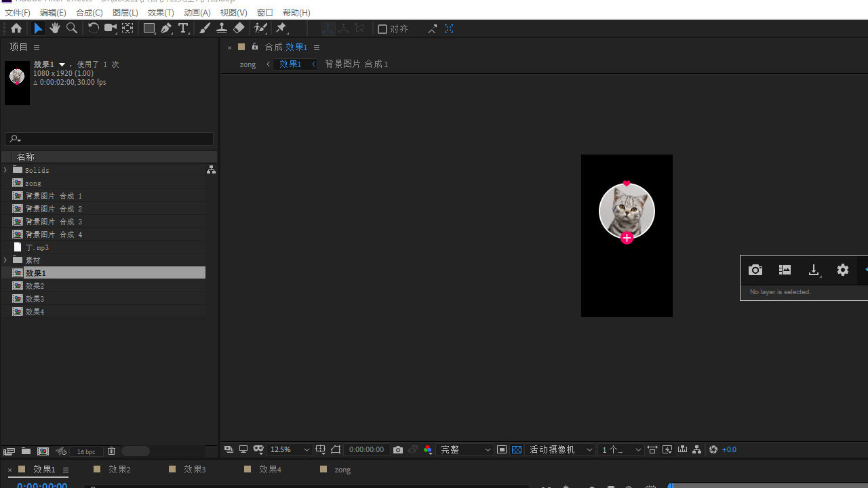This screenshot has width=868, height=488.
Task: Enable the 对齐 snapping checkbox
Action: [382, 29]
